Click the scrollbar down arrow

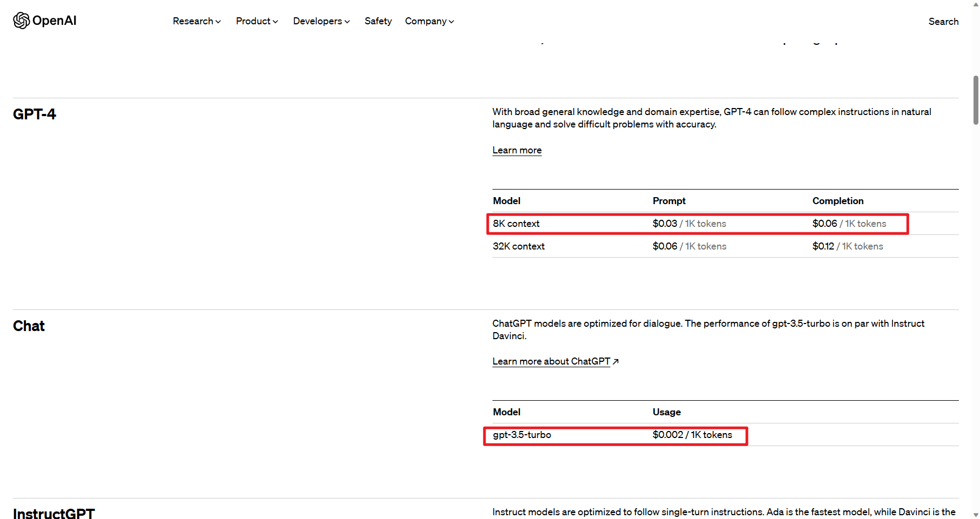pos(976,515)
